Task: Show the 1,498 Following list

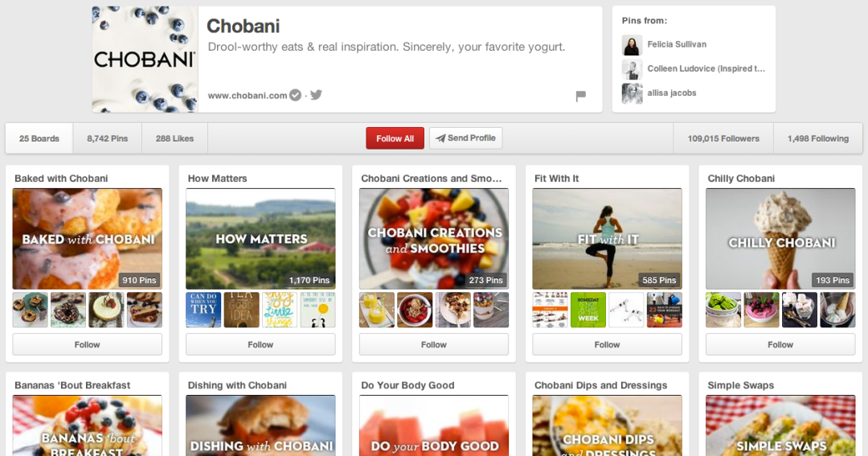Action: coord(817,138)
